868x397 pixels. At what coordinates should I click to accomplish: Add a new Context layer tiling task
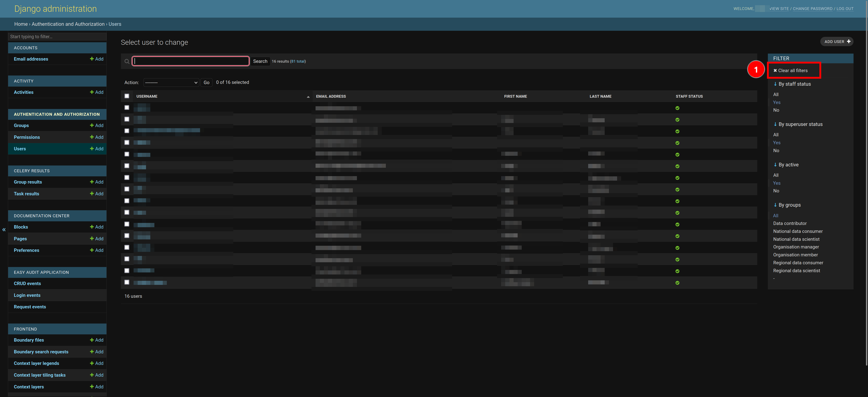[97, 375]
